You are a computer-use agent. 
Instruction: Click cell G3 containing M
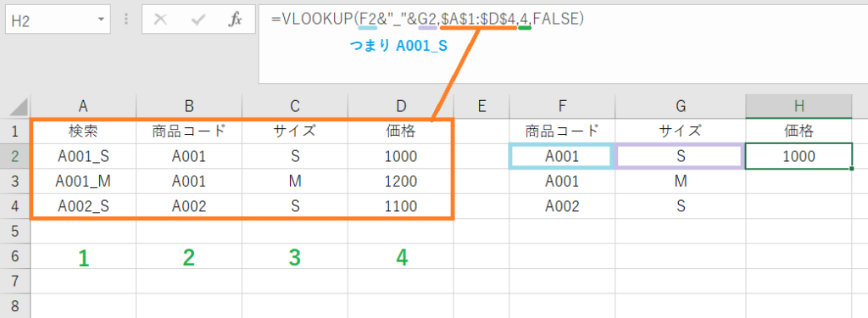pos(681,181)
